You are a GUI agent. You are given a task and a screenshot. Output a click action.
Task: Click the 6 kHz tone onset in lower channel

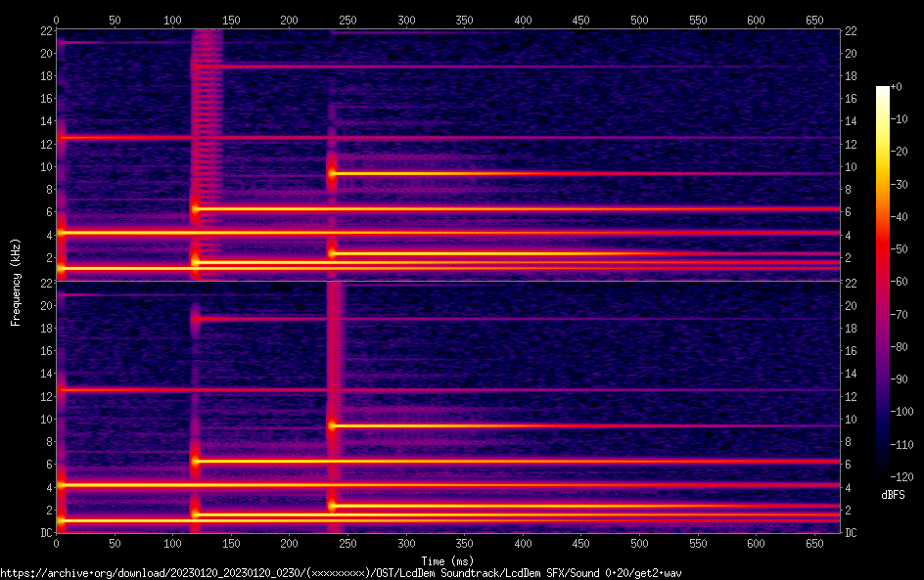(x=196, y=460)
